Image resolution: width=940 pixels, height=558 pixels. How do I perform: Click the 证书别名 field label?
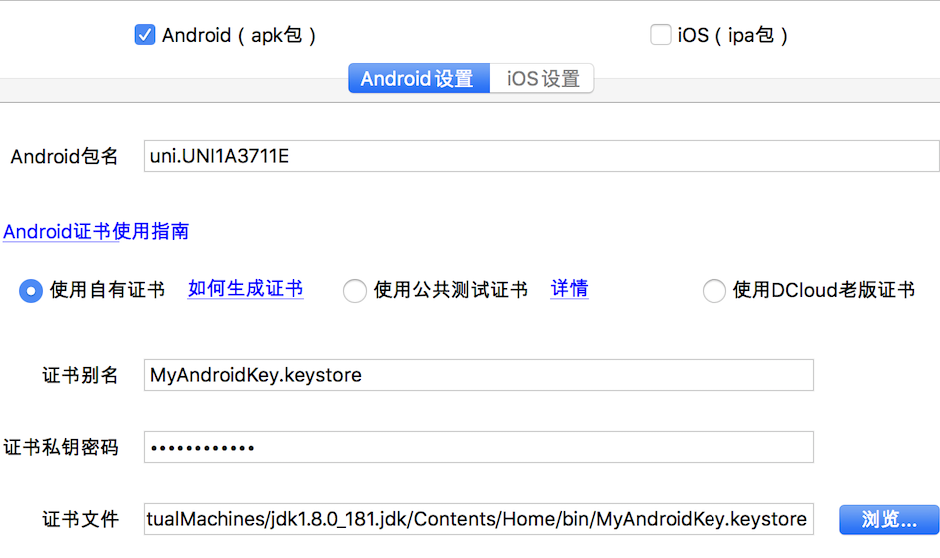80,375
